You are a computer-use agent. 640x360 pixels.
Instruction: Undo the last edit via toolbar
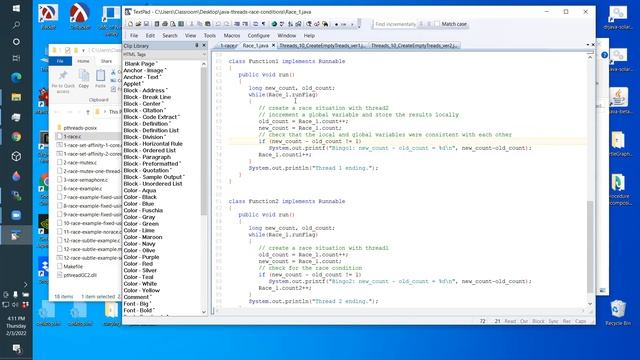pos(218,24)
